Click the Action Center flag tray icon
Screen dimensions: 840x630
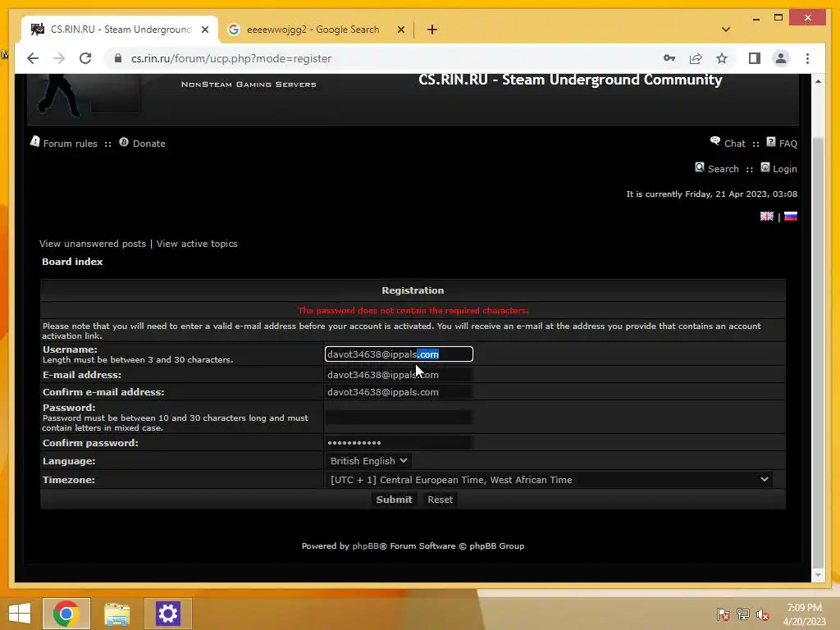pyautogui.click(x=724, y=614)
